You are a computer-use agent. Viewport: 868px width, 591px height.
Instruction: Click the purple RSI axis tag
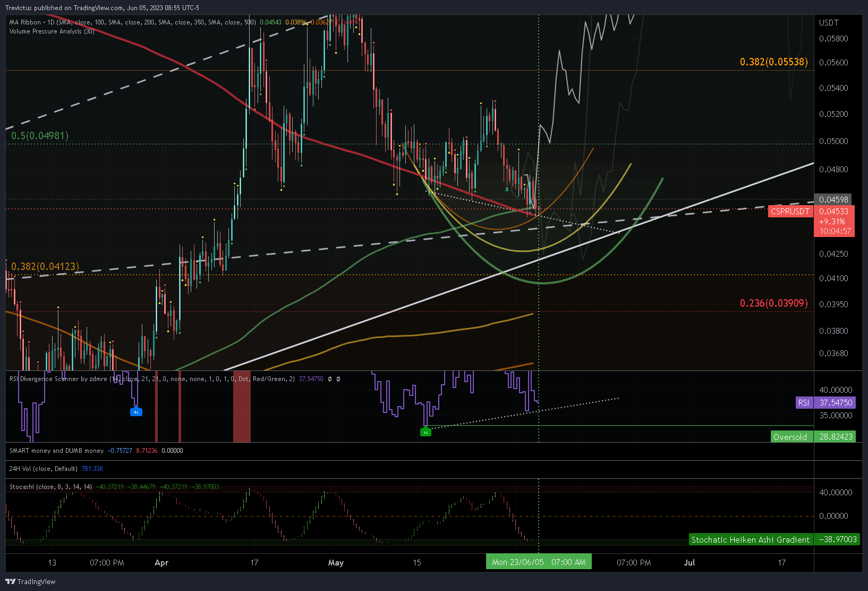804,402
